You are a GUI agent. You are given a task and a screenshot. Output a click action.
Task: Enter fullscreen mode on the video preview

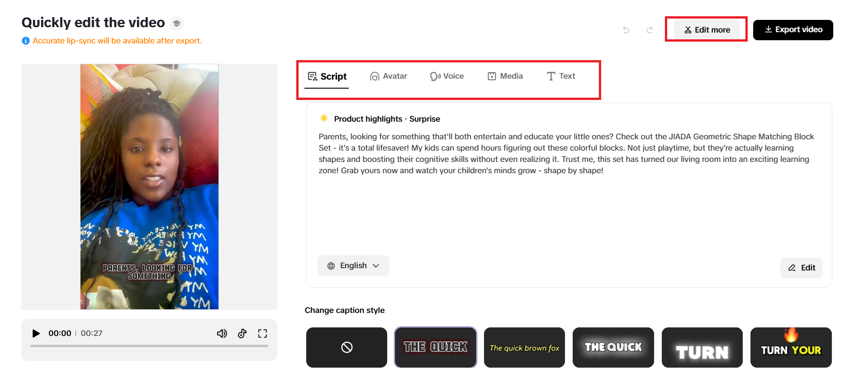pos(263,333)
